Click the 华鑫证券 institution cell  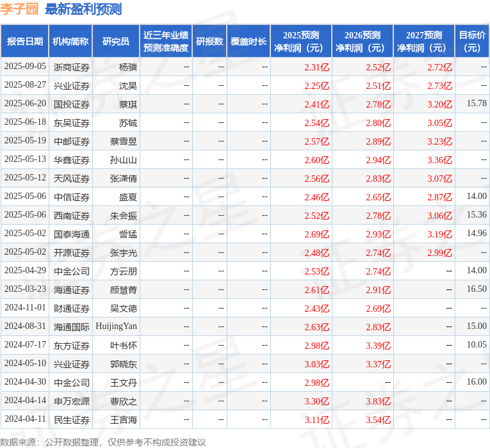tap(72, 160)
